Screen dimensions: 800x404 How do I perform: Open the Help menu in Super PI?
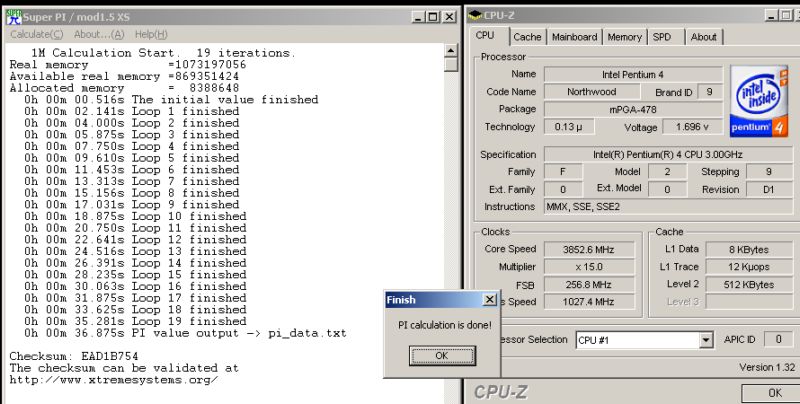click(151, 35)
